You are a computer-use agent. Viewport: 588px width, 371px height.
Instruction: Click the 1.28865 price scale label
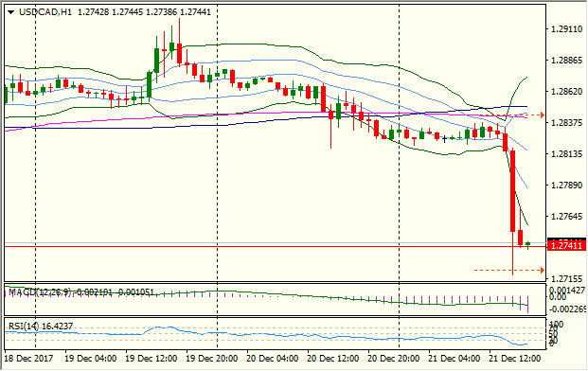coord(566,61)
